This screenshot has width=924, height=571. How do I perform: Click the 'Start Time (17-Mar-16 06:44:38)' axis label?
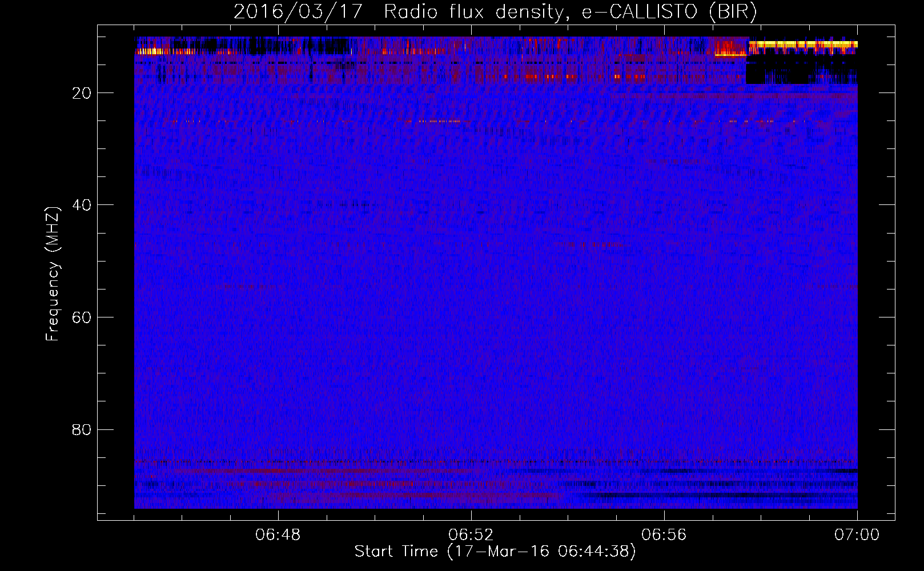coord(495,552)
